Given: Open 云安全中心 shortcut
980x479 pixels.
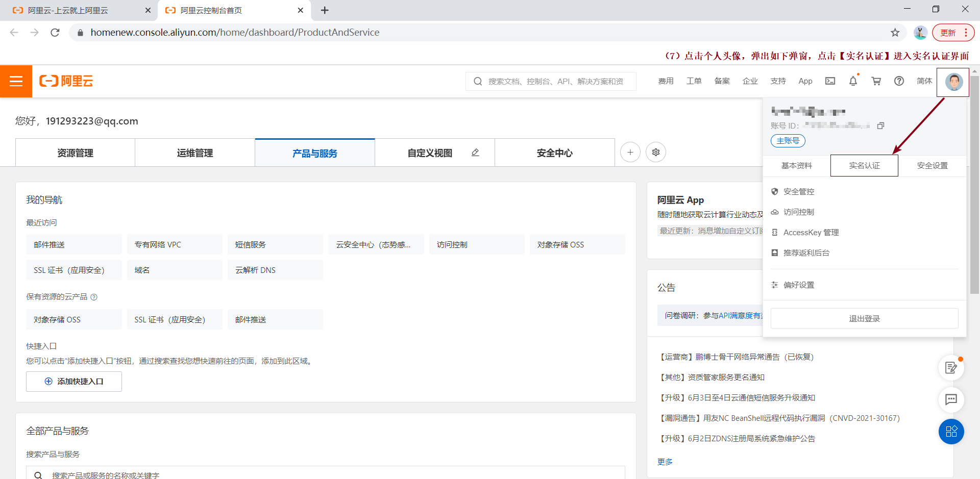Looking at the screenshot, I should (376, 245).
